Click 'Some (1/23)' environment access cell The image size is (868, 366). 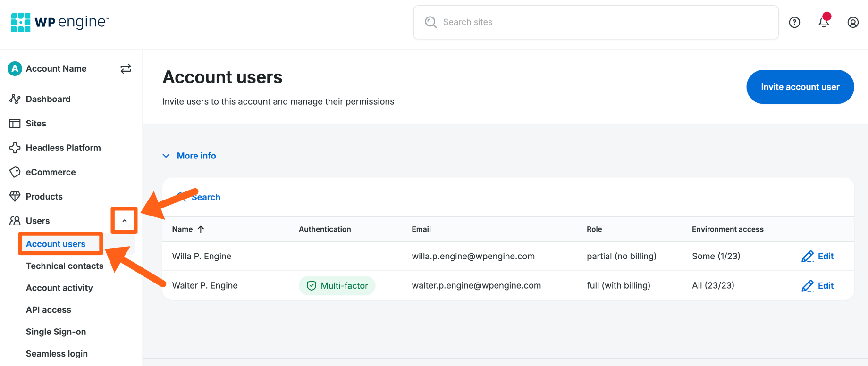point(716,257)
